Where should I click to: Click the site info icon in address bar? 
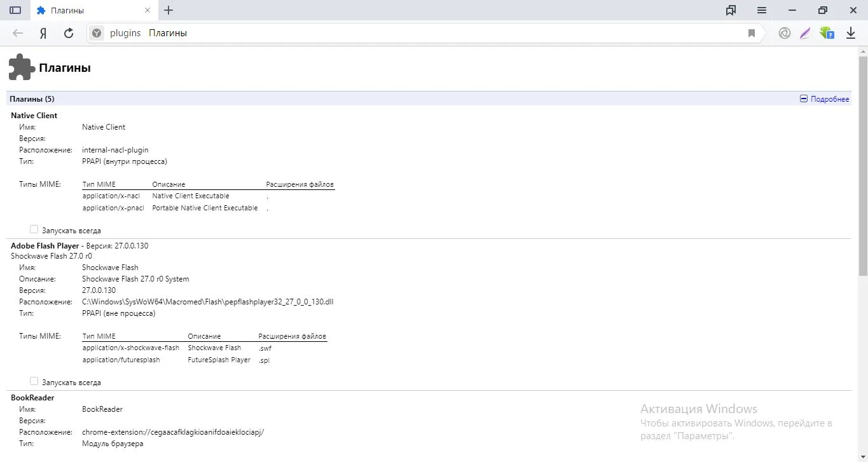97,33
